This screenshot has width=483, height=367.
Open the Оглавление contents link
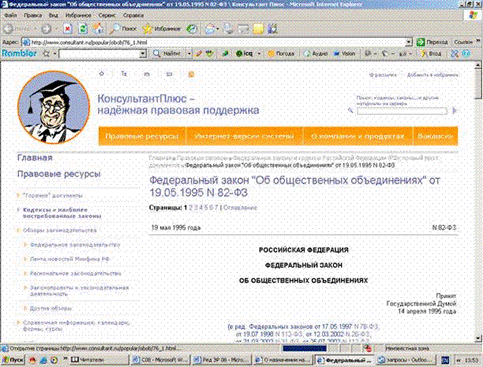click(240, 208)
